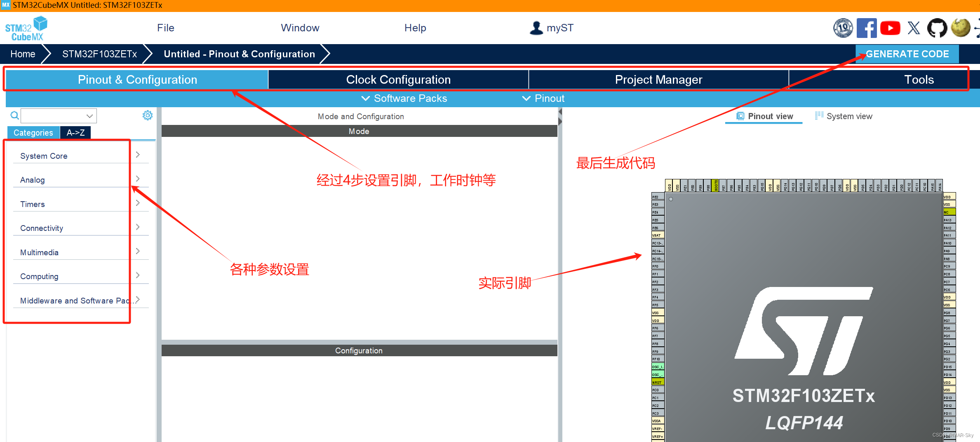Open the ST Facebook page icon
This screenshot has height=442, width=980.
pos(867,28)
